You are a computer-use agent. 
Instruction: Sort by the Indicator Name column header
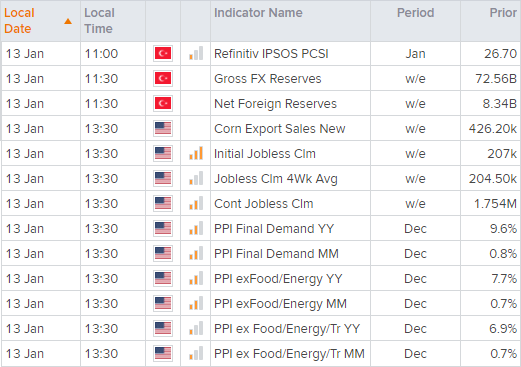coord(258,13)
